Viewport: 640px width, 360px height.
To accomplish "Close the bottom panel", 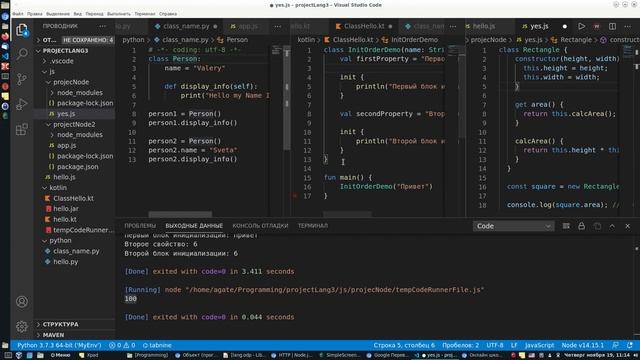I will (x=627, y=226).
